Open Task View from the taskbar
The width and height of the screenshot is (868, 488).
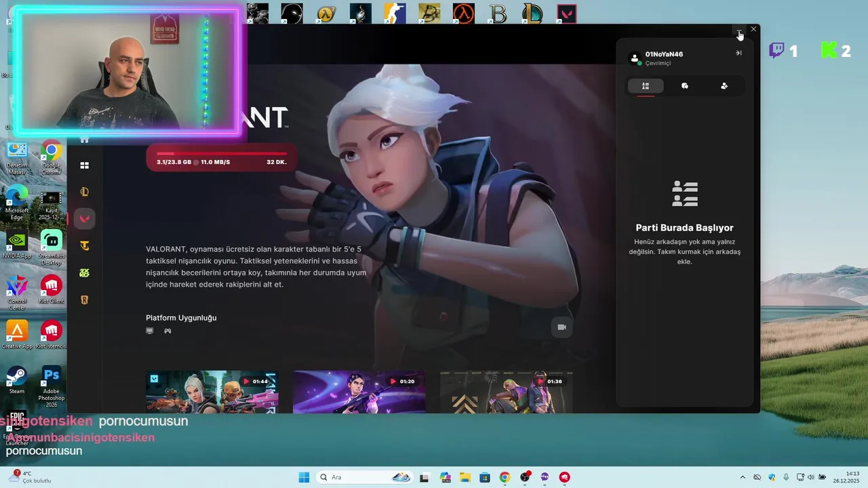pyautogui.click(x=425, y=477)
